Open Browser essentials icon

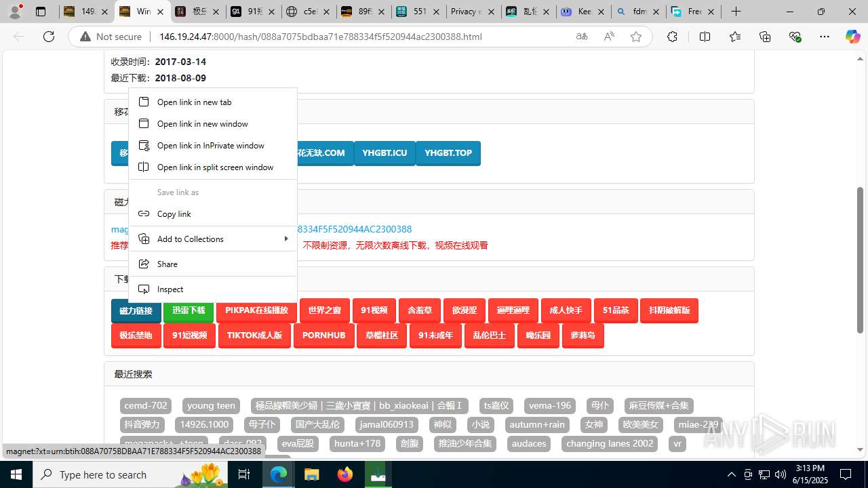pyautogui.click(x=795, y=37)
